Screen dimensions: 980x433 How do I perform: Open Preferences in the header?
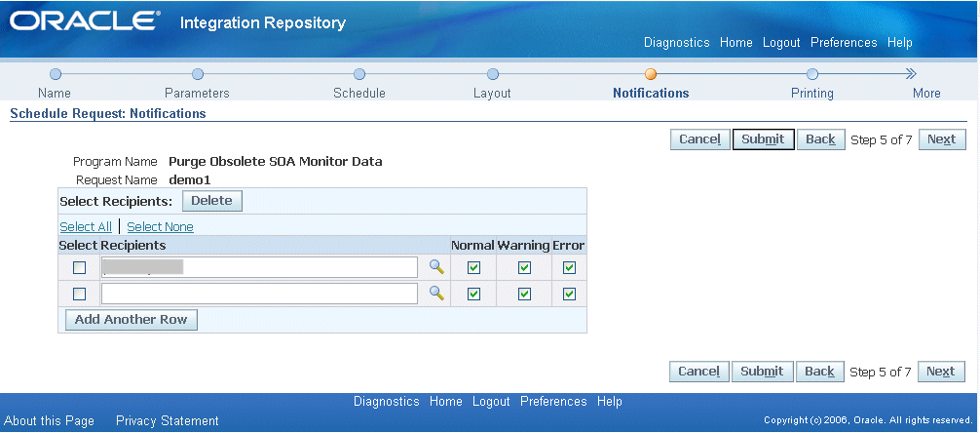(x=844, y=43)
